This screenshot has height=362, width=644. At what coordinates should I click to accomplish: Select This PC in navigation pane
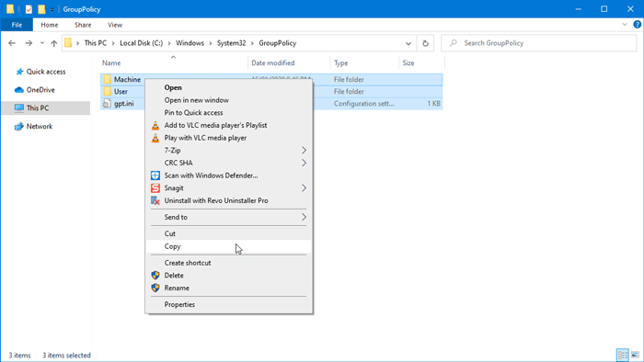(x=46, y=107)
